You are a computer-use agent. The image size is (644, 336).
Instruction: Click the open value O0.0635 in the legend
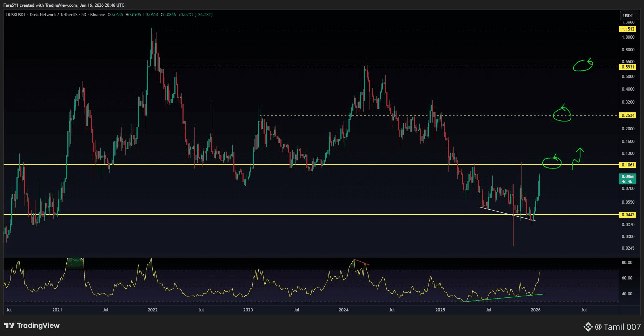[x=115, y=15]
